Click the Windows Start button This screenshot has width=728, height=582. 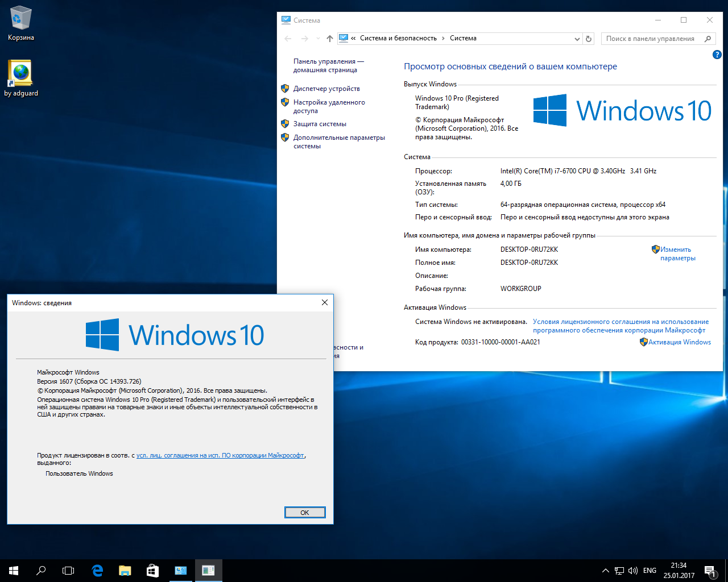(x=14, y=571)
